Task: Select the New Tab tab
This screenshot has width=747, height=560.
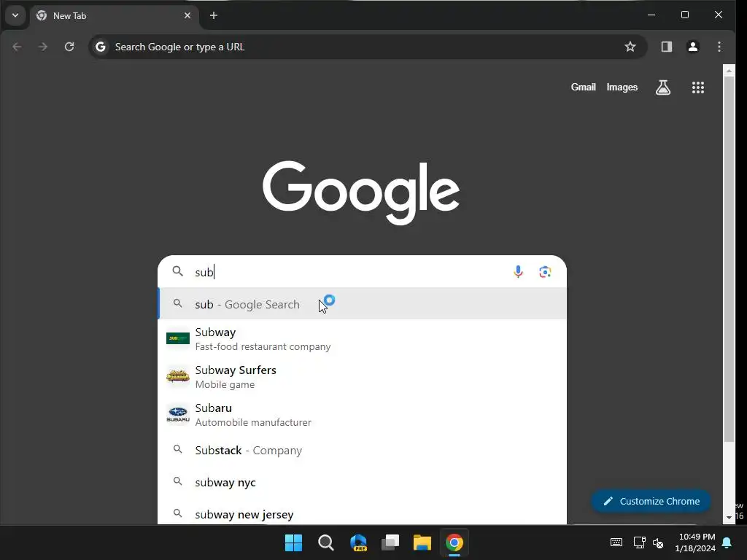Action: pyautogui.click(x=115, y=16)
